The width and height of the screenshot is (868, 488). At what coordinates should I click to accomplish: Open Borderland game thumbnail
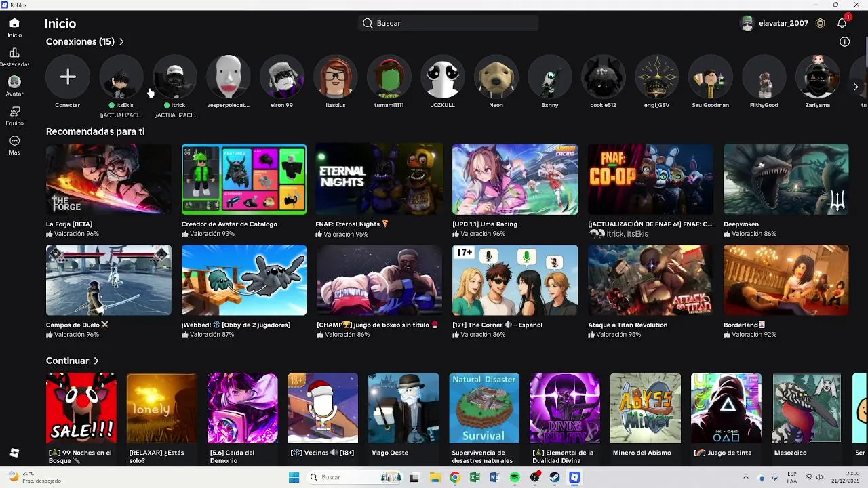(786, 280)
